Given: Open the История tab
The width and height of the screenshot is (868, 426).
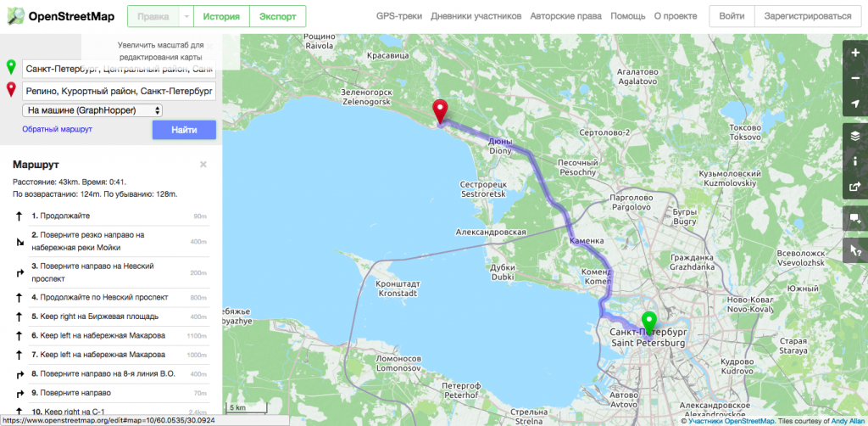Looking at the screenshot, I should click(221, 17).
